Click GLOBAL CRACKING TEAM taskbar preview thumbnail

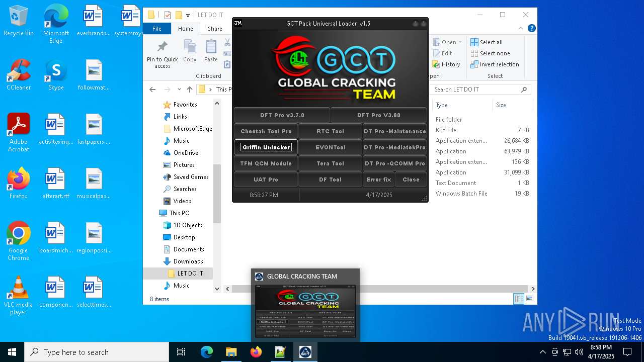point(305,305)
